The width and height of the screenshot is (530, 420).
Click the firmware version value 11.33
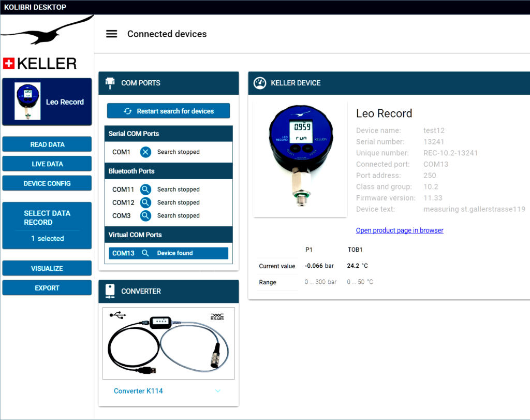433,198
